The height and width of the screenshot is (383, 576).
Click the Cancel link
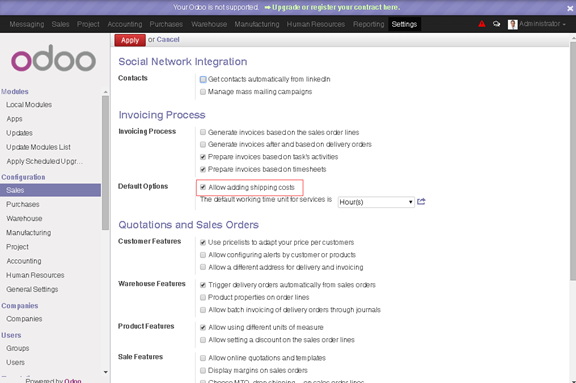point(168,39)
